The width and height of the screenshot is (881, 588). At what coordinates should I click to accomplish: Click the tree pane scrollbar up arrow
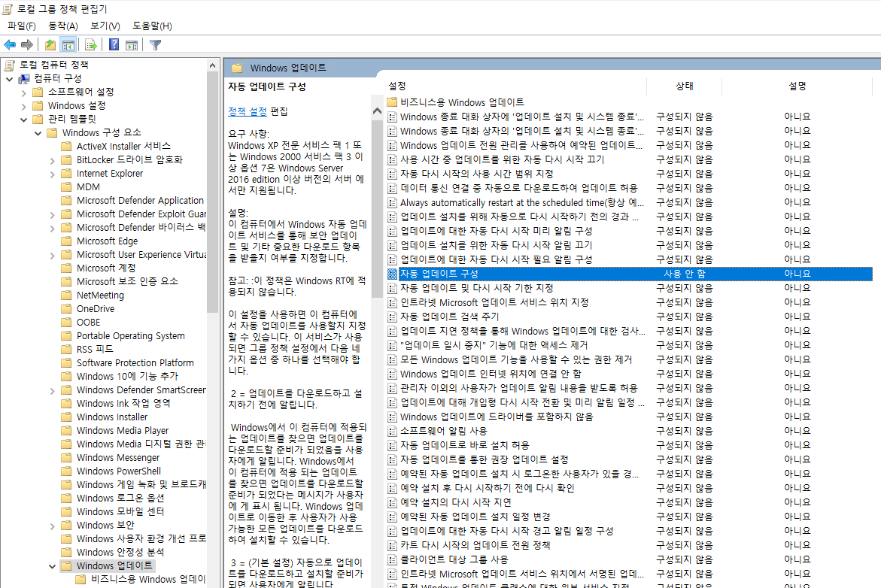click(212, 65)
